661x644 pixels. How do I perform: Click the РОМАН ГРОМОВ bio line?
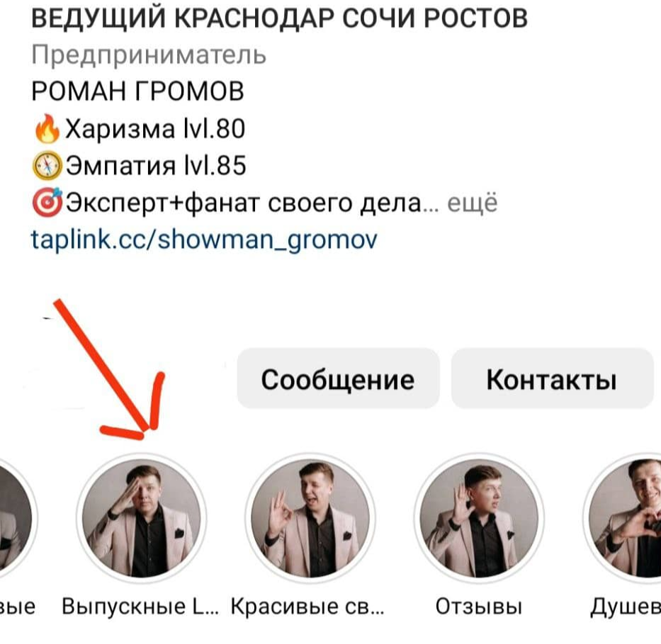(x=138, y=91)
